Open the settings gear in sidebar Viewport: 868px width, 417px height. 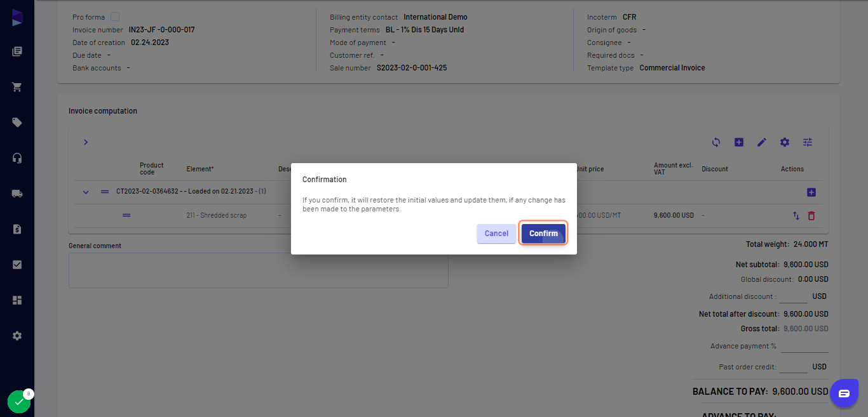click(17, 336)
